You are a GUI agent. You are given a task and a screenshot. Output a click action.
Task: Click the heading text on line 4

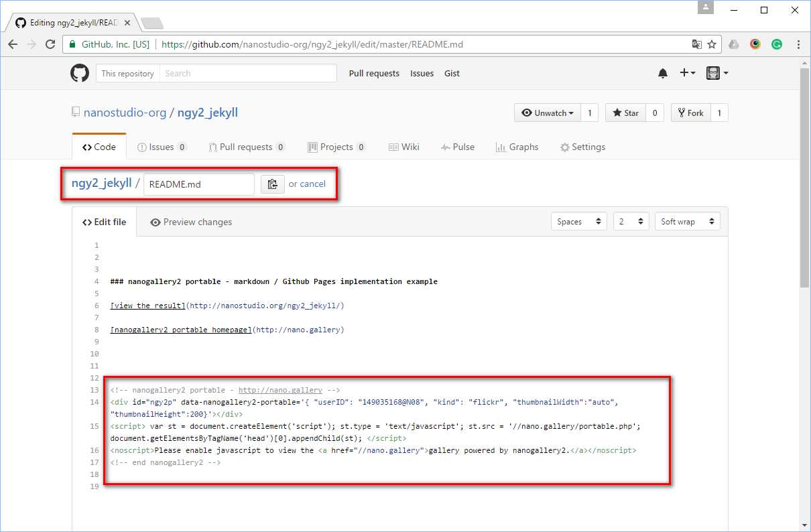click(274, 281)
